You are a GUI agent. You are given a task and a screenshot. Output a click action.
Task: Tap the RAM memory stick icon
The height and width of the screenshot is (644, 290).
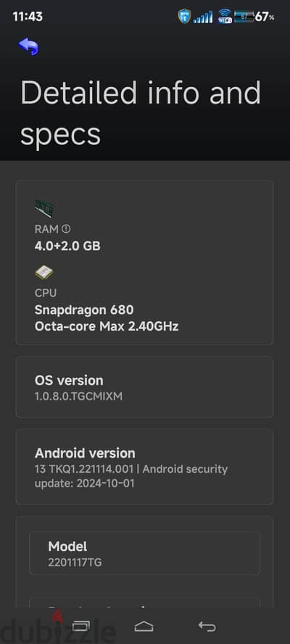pos(44,209)
